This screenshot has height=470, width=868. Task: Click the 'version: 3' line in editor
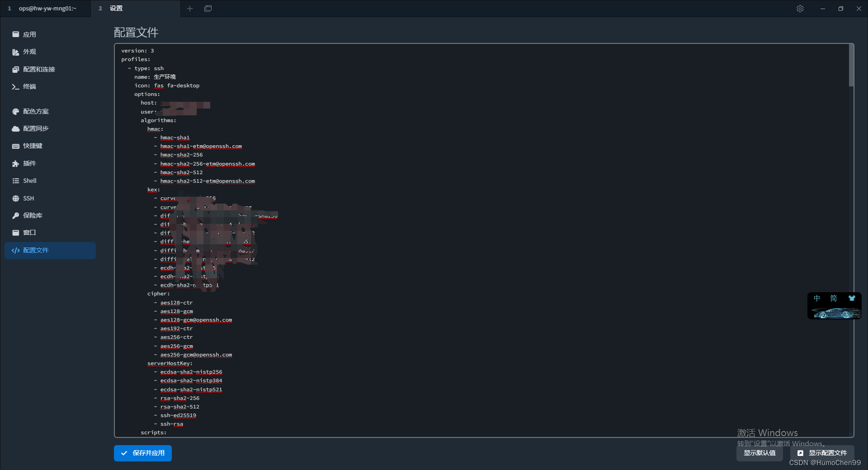(x=137, y=51)
